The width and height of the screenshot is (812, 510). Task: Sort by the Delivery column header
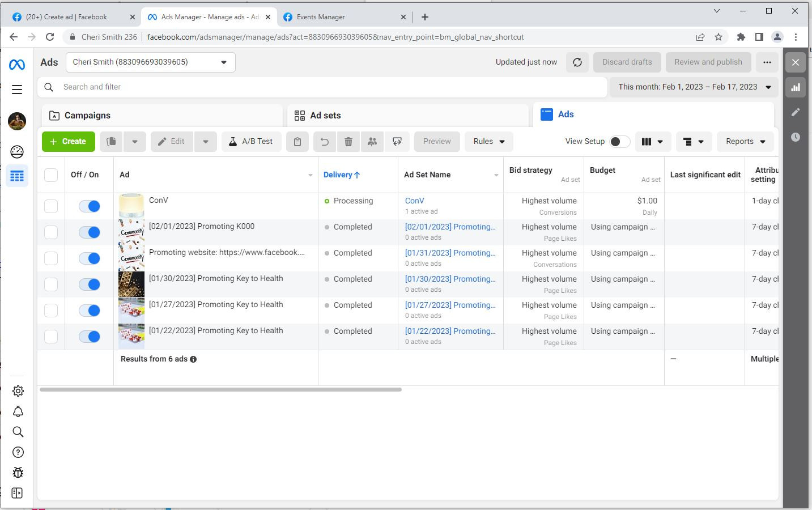[342, 175]
